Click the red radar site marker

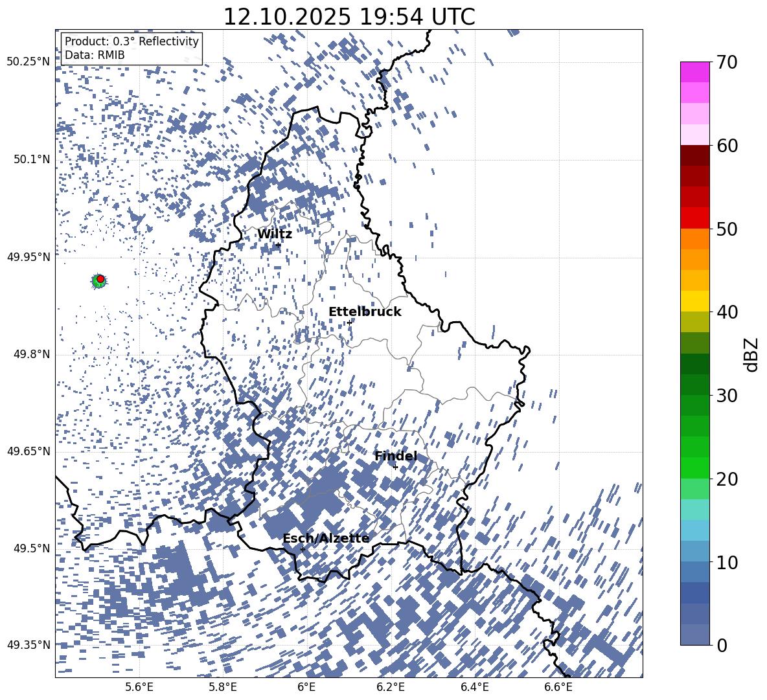[x=100, y=278]
